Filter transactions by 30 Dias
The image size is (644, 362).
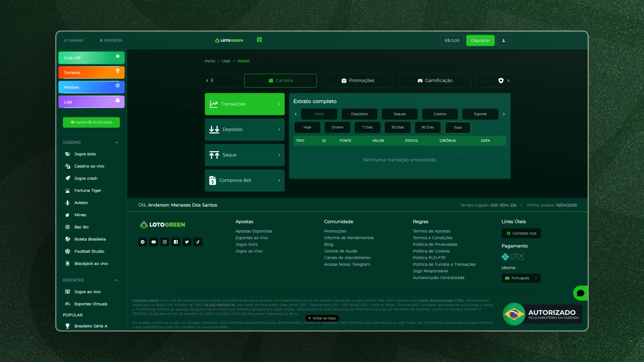click(397, 127)
